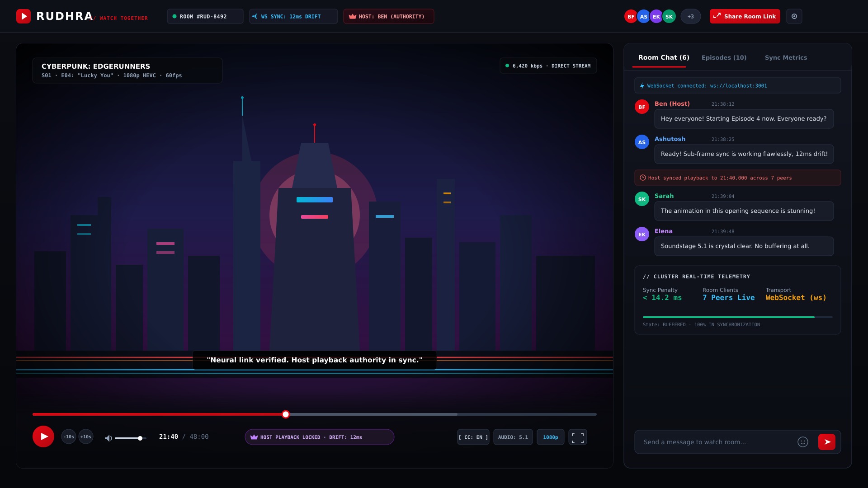Click Elena's EK avatar in chat
868x488 pixels.
pos(642,234)
